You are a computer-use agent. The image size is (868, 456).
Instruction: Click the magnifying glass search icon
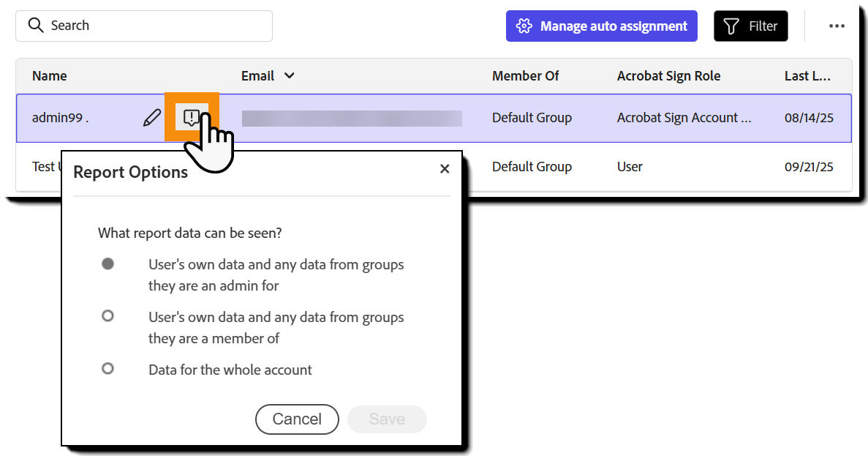tap(35, 25)
